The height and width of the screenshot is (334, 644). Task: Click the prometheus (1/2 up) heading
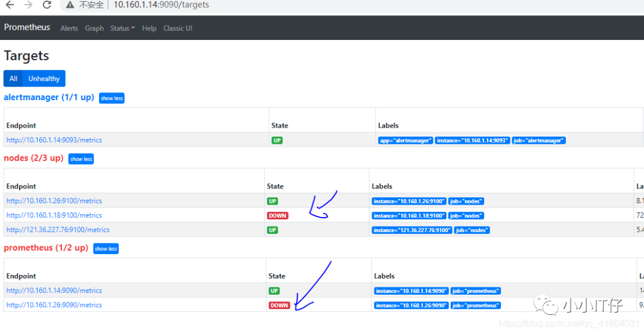coord(46,248)
